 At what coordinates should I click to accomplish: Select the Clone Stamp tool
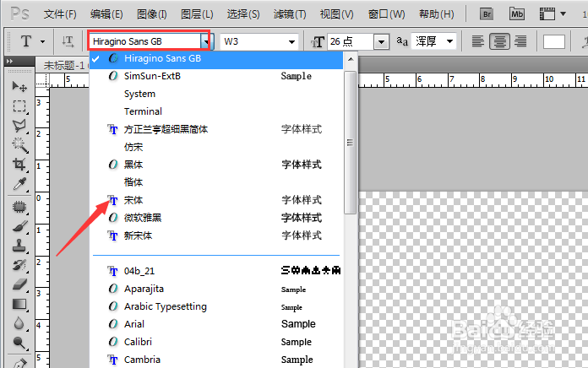point(19,246)
